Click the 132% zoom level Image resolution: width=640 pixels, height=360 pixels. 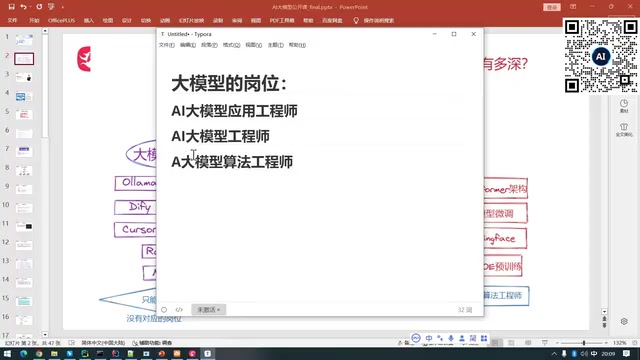[619, 343]
